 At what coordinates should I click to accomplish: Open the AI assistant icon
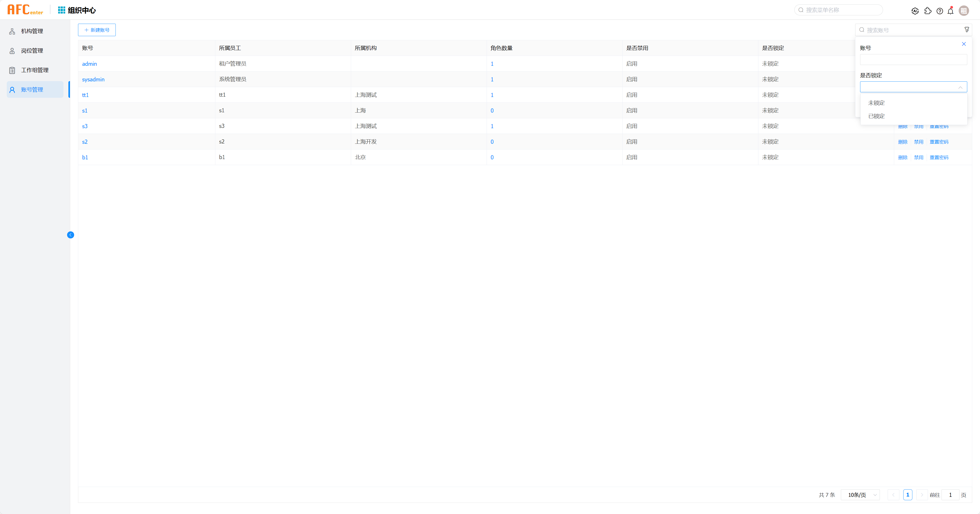915,11
